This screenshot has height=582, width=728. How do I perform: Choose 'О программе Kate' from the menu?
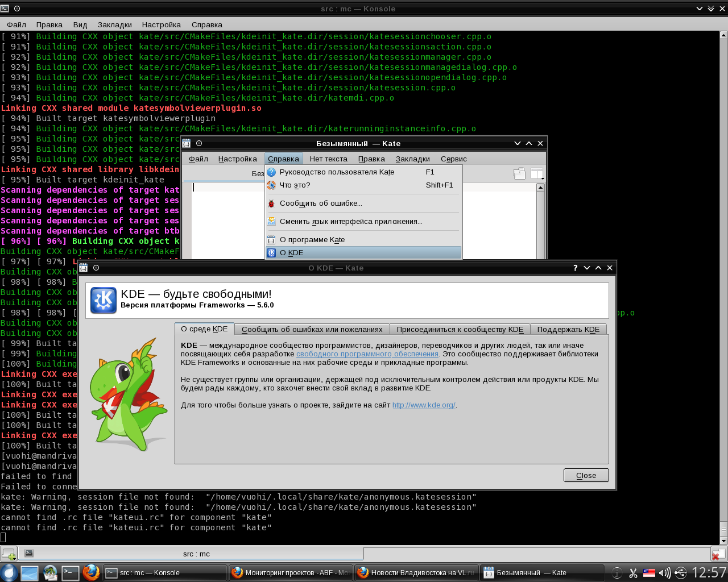click(312, 240)
